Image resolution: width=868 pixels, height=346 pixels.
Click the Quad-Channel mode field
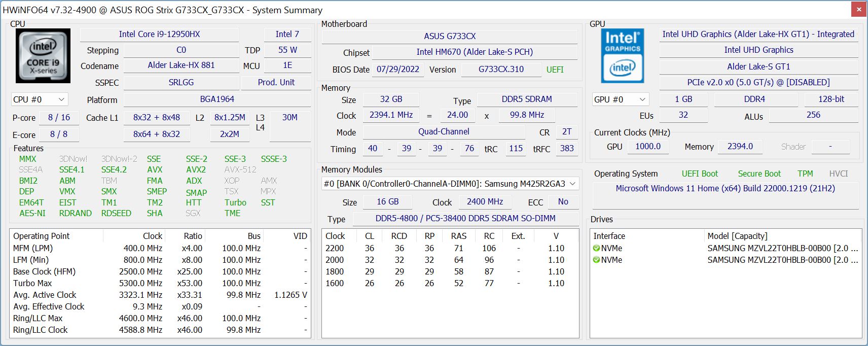click(444, 132)
